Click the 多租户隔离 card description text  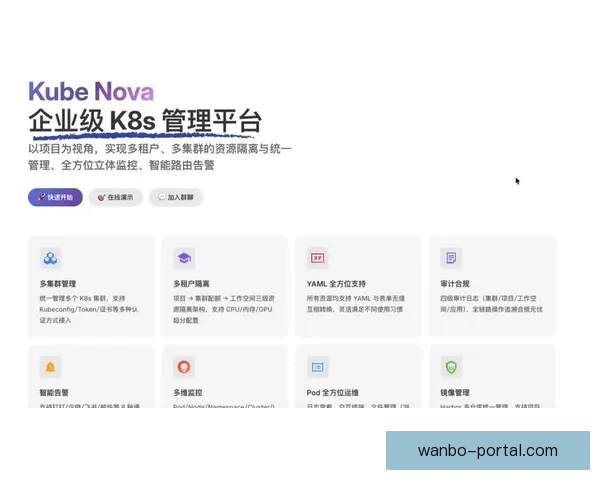pyautogui.click(x=223, y=309)
